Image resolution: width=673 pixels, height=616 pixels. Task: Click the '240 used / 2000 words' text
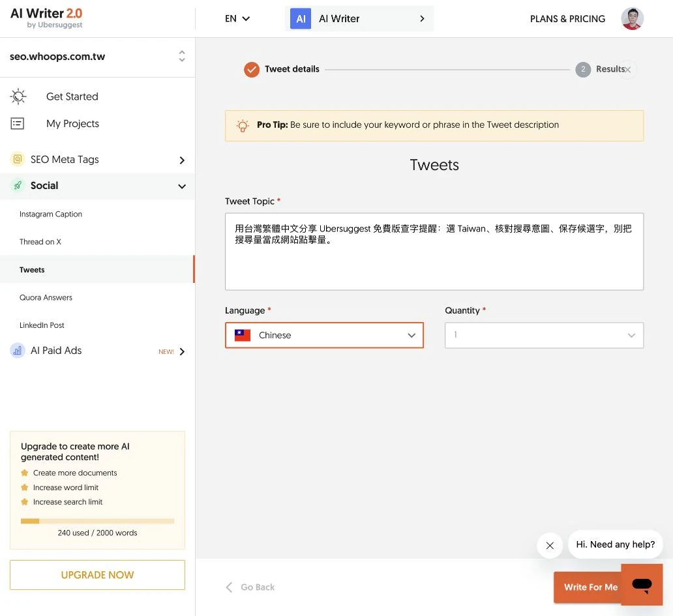(97, 533)
